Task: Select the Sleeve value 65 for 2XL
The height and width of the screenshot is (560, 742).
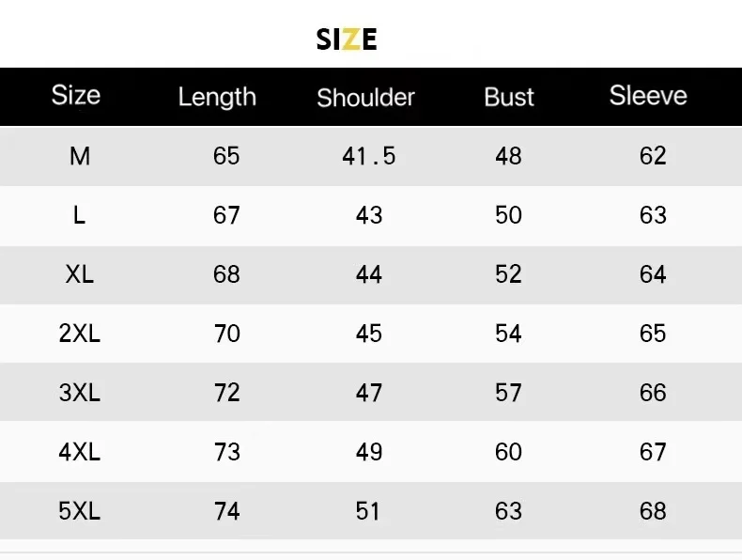Action: (x=653, y=334)
